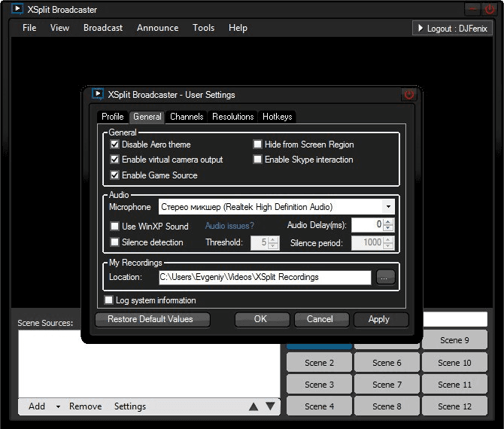The width and height of the screenshot is (504, 429).
Task: Open the View menu
Action: coord(59,28)
